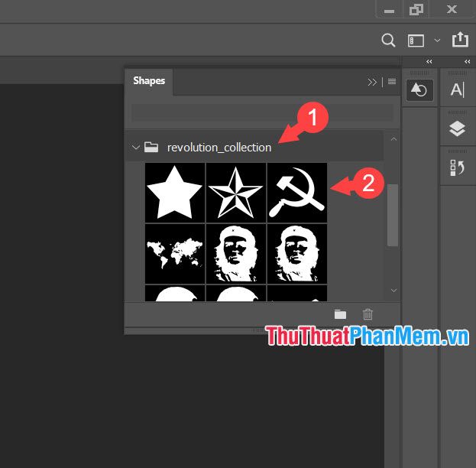This screenshot has height=468, width=476.
Task: Click the Share export icon
Action: (460, 40)
